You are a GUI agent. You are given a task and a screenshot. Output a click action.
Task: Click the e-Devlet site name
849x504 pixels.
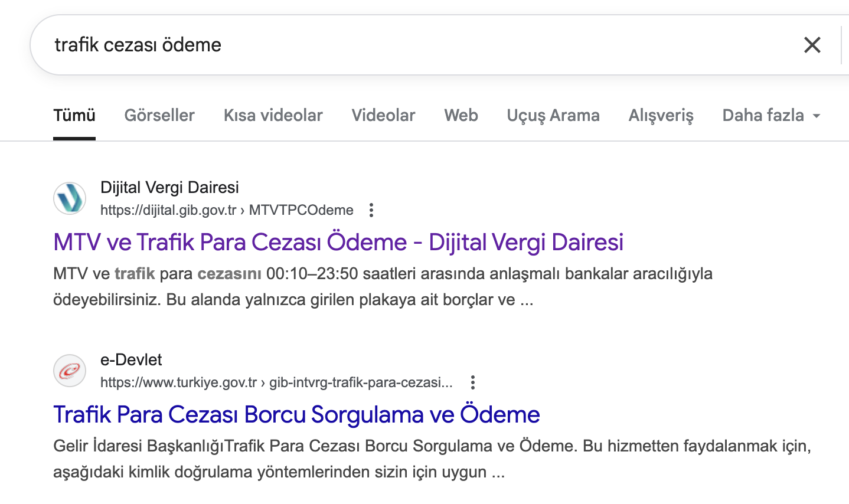coord(131,360)
